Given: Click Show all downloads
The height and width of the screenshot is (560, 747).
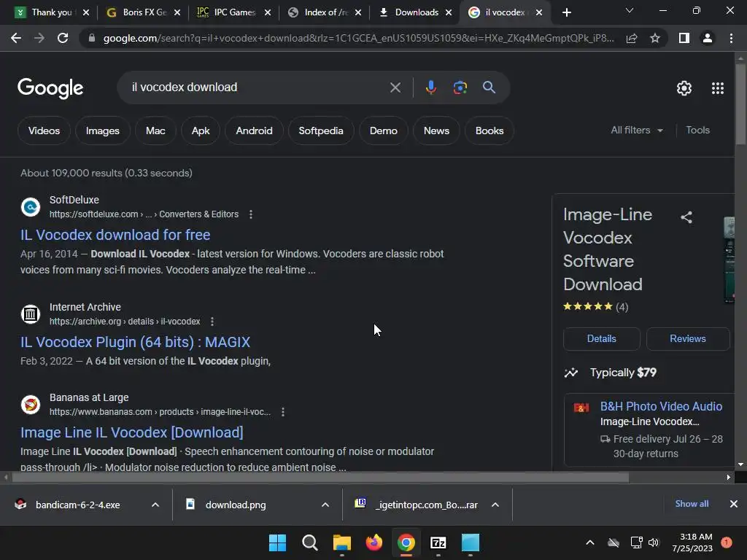Looking at the screenshot, I should pos(692,504).
